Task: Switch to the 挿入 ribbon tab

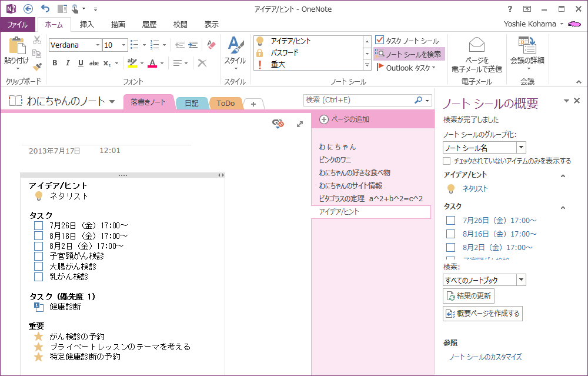Action: click(86, 24)
